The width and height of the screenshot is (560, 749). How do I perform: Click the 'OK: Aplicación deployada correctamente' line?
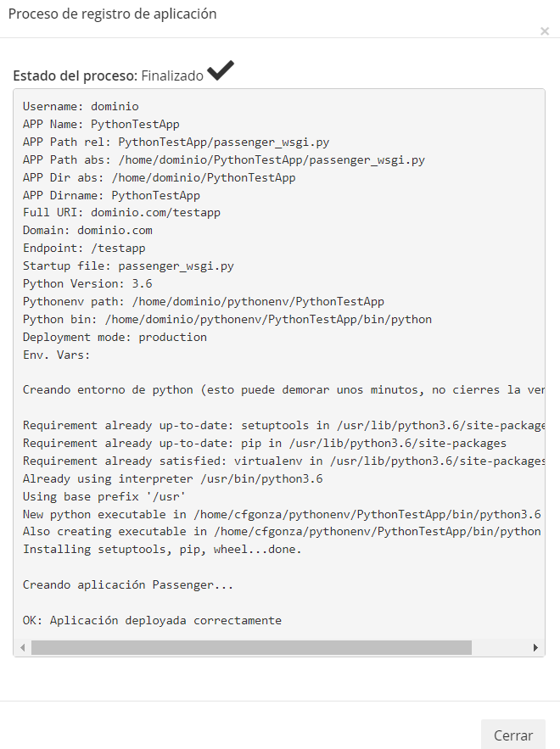pyautogui.click(x=152, y=621)
